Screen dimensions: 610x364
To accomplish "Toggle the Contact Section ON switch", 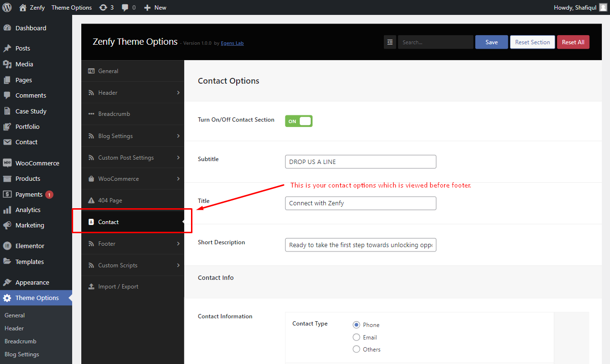I will [299, 121].
